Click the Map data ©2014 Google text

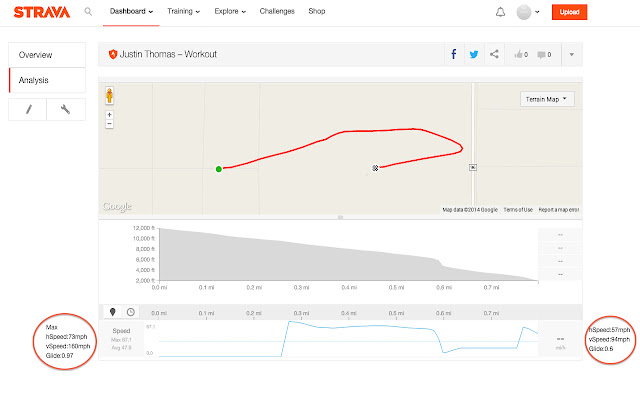470,210
